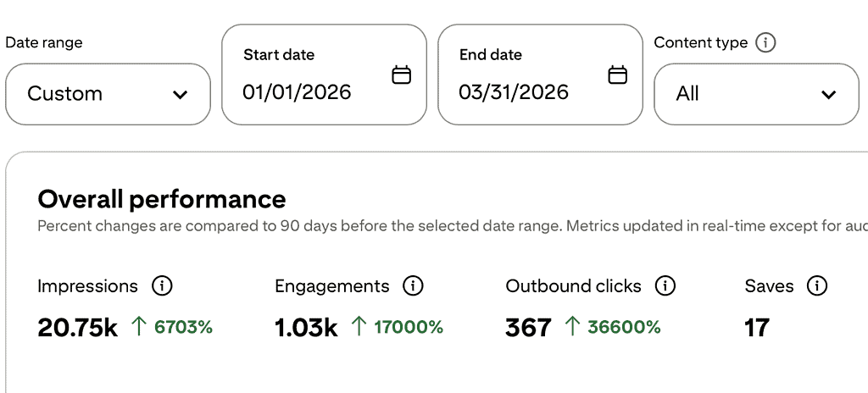
Task: Click the Impressions 6703% increase indicator
Action: [172, 327]
